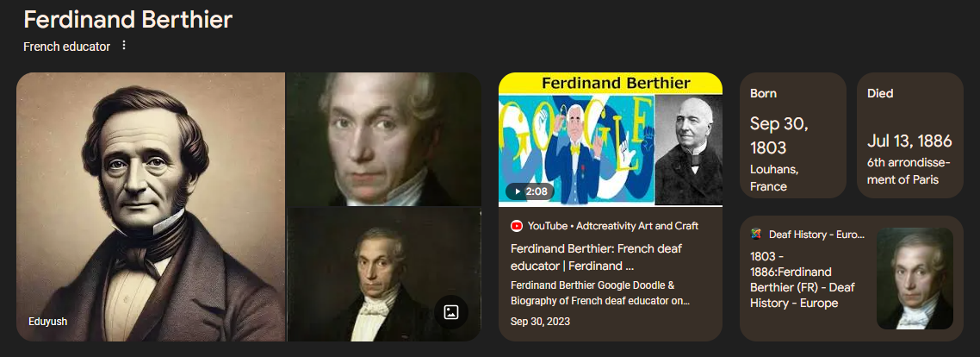Image resolution: width=980 pixels, height=357 pixels.
Task: Click the 'Eduyush' image source label
Action: pyautogui.click(x=48, y=322)
